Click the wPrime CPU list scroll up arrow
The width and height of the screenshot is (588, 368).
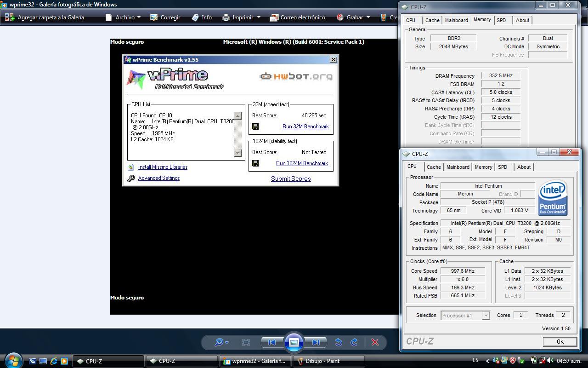click(x=238, y=116)
